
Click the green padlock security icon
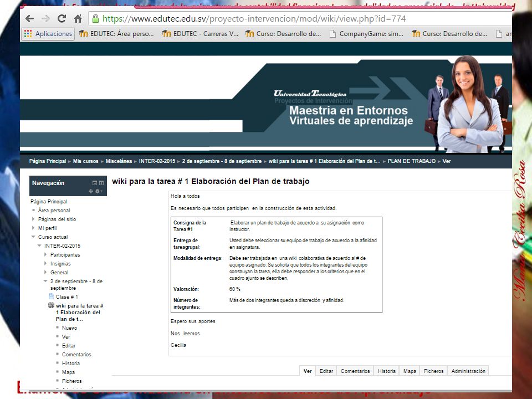click(x=96, y=19)
